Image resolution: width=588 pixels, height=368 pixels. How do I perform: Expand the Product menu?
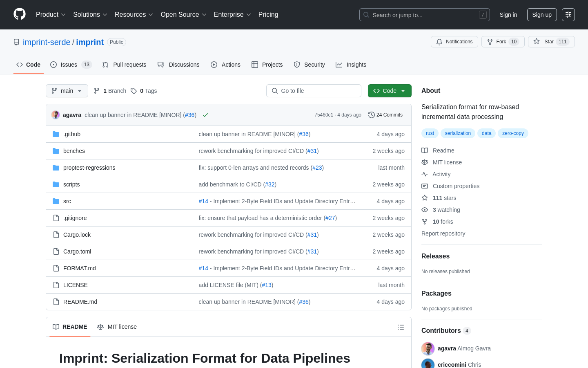51,15
